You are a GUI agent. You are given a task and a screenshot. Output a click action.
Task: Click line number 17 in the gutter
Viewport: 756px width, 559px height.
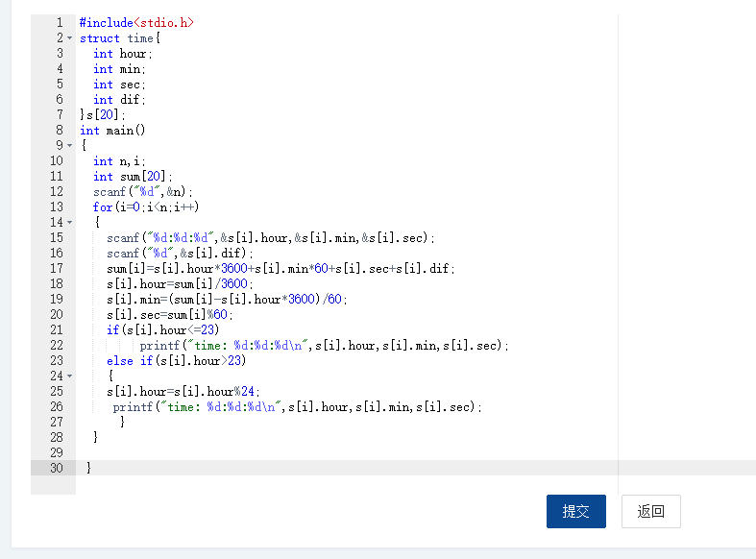[57, 268]
